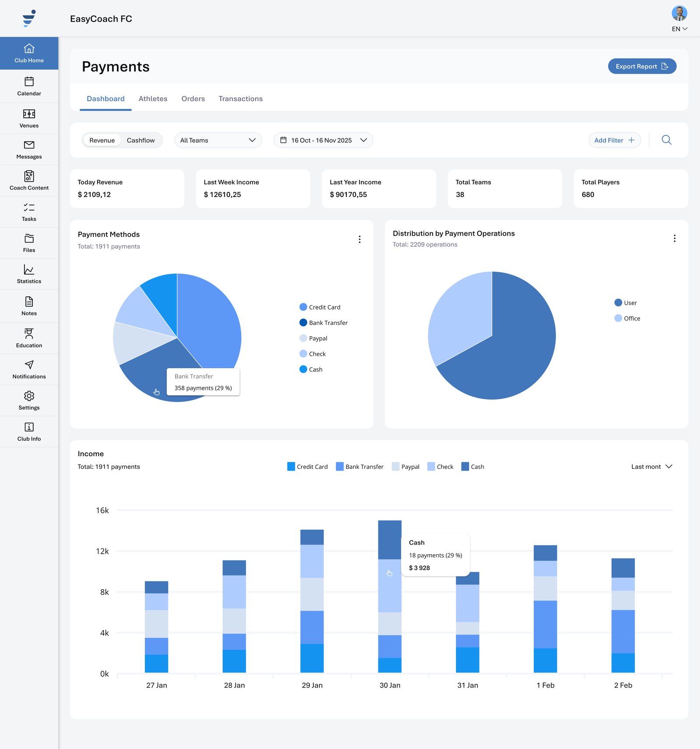Image resolution: width=700 pixels, height=749 pixels.
Task: Toggle Credit Card in Income legend
Action: pos(307,467)
